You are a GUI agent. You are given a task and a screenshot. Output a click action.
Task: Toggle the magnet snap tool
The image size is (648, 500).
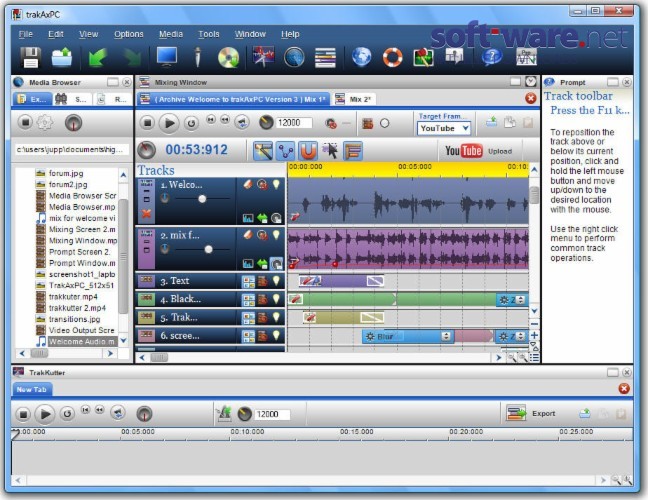coord(308,150)
